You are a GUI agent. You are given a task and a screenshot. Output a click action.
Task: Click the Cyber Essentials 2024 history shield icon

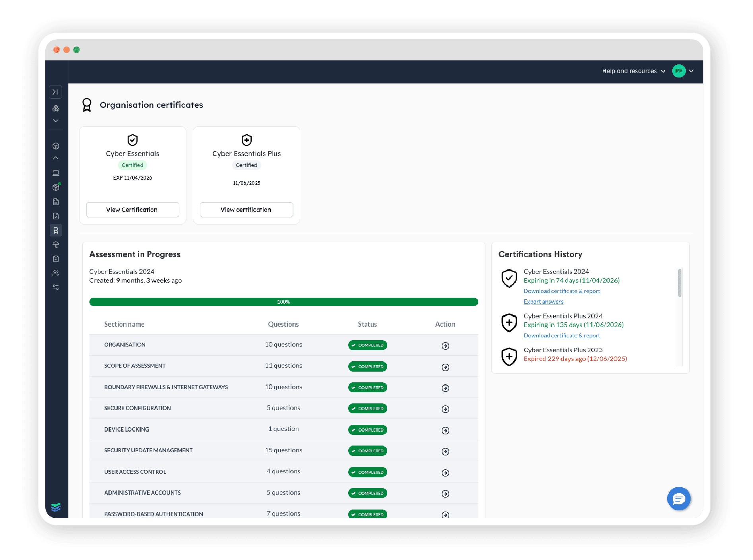click(x=509, y=278)
